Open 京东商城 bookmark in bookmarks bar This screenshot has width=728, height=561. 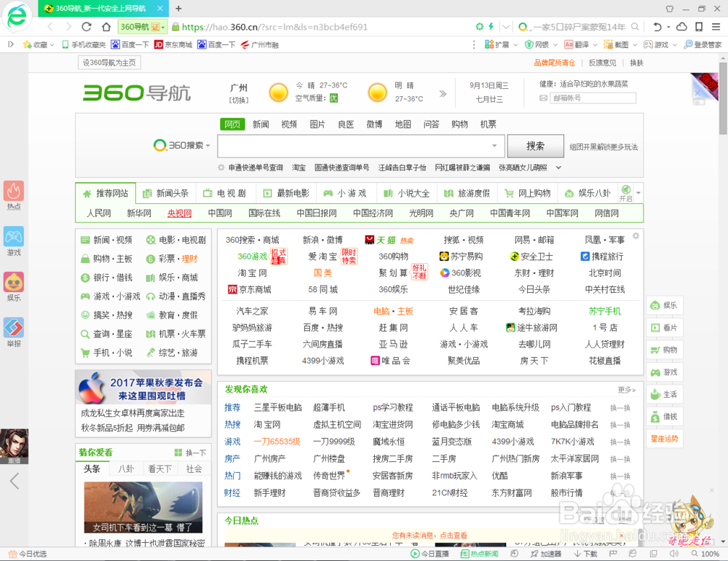(173, 44)
